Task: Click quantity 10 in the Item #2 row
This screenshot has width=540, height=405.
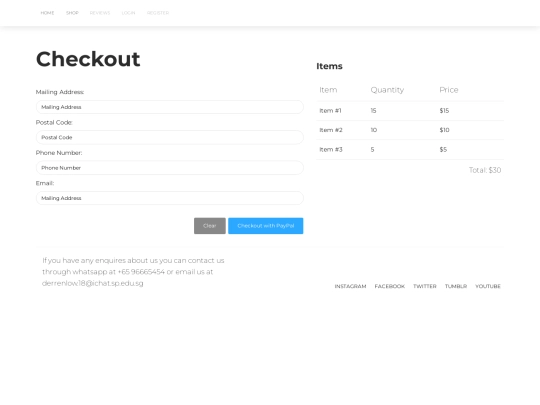Action: (x=374, y=130)
